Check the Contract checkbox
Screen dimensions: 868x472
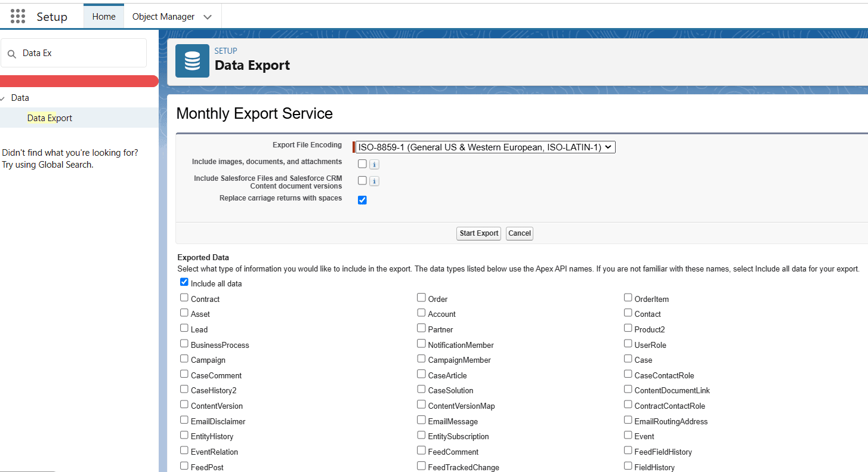pos(184,297)
